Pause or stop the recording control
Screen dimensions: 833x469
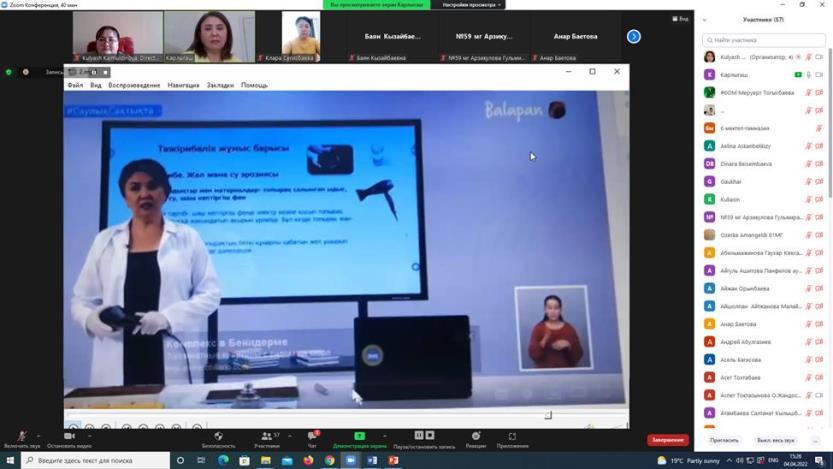point(424,436)
